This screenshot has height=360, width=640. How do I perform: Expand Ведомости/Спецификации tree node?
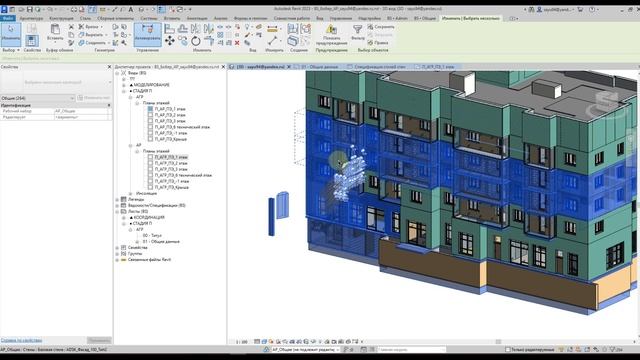tap(117, 205)
